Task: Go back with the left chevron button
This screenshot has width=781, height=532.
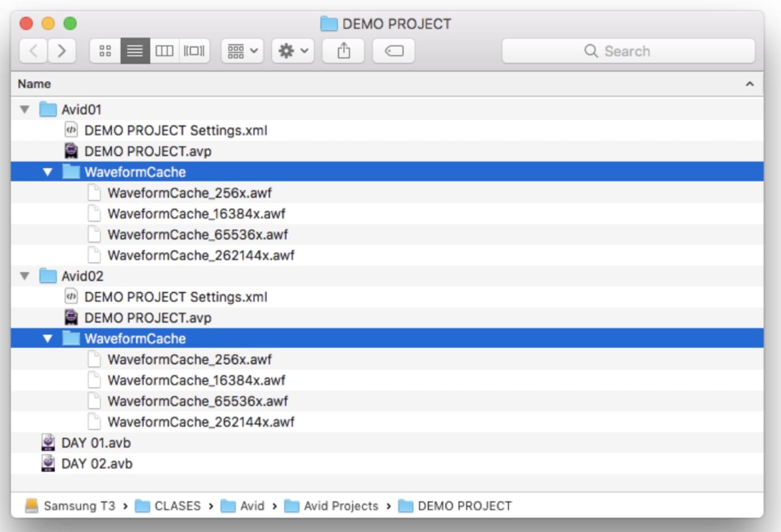Action: click(33, 51)
